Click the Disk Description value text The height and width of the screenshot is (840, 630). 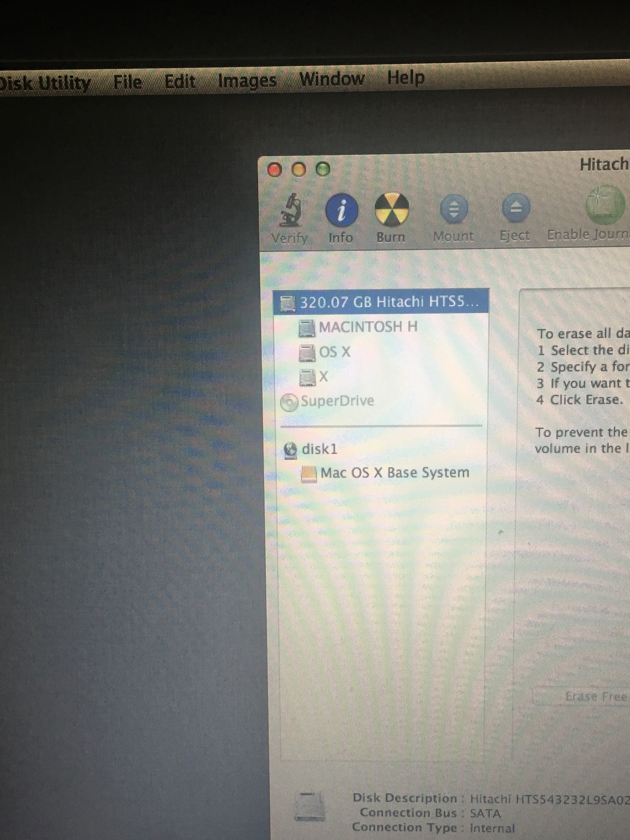click(x=550, y=799)
